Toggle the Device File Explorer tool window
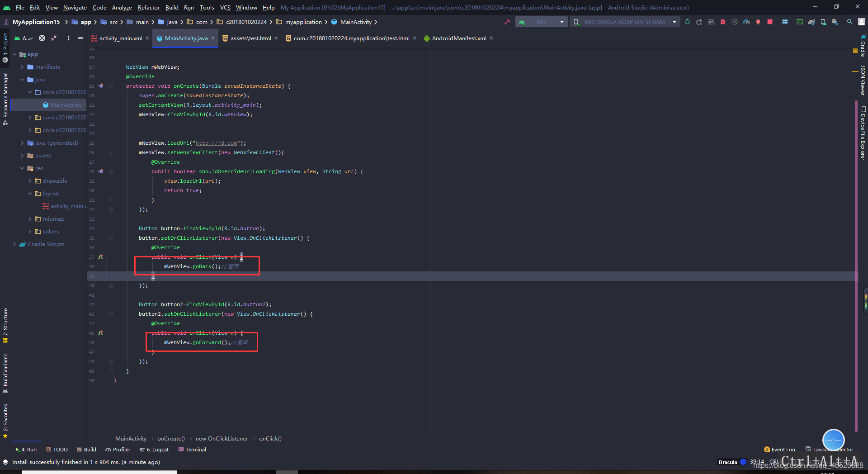 (x=863, y=133)
